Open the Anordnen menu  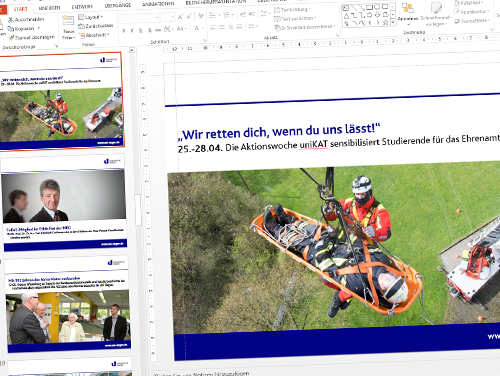tap(408, 13)
